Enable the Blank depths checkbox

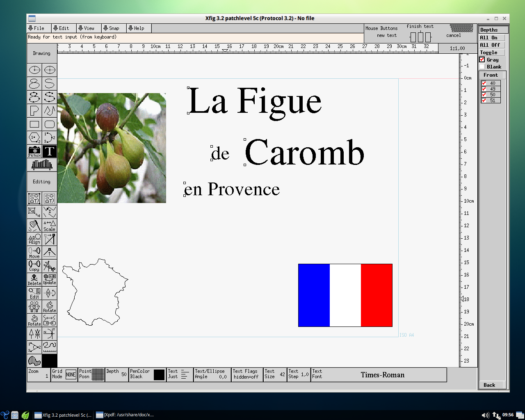click(x=482, y=66)
